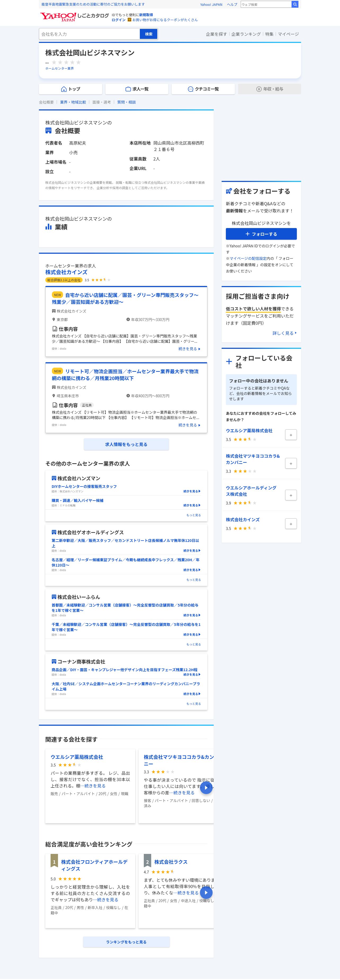Click 詳しく見る in the recruiter box
The image size is (340, 980).
(284, 333)
